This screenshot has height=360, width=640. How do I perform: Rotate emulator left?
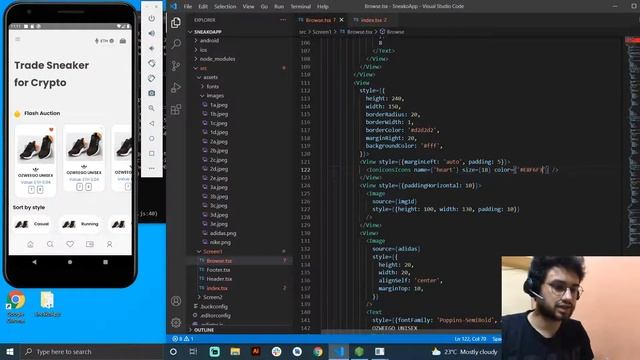[x=151, y=63]
